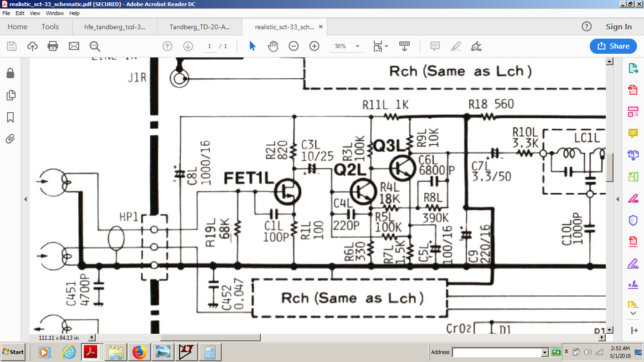Open the security lock panel
Image resolution: width=644 pixels, height=362 pixels.
point(10,73)
